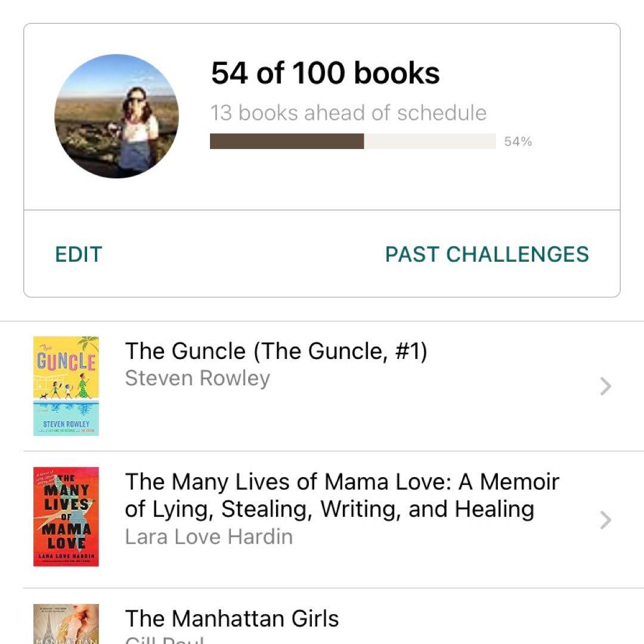Viewport: 644px width, 644px height.
Task: Select The Manhattan Girls cover image
Action: 66,624
